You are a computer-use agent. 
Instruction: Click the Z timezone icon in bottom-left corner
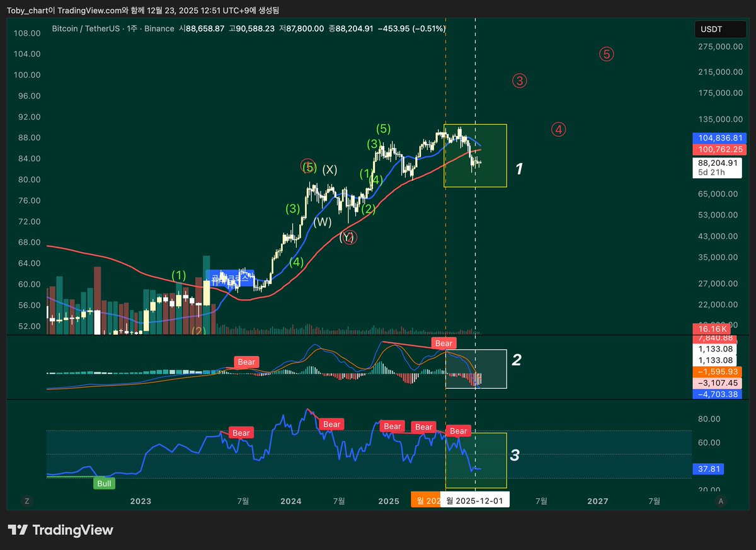26,501
